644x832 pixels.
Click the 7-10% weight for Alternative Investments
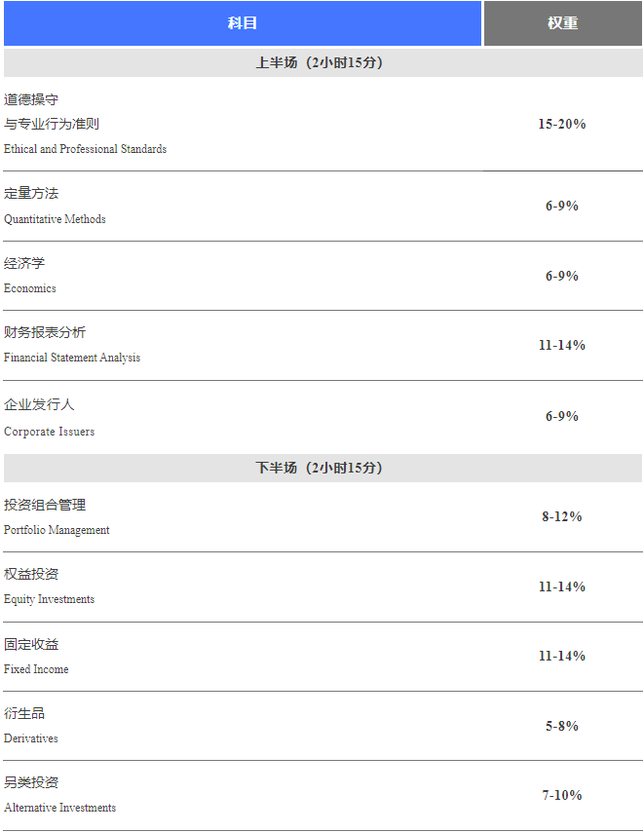(562, 795)
